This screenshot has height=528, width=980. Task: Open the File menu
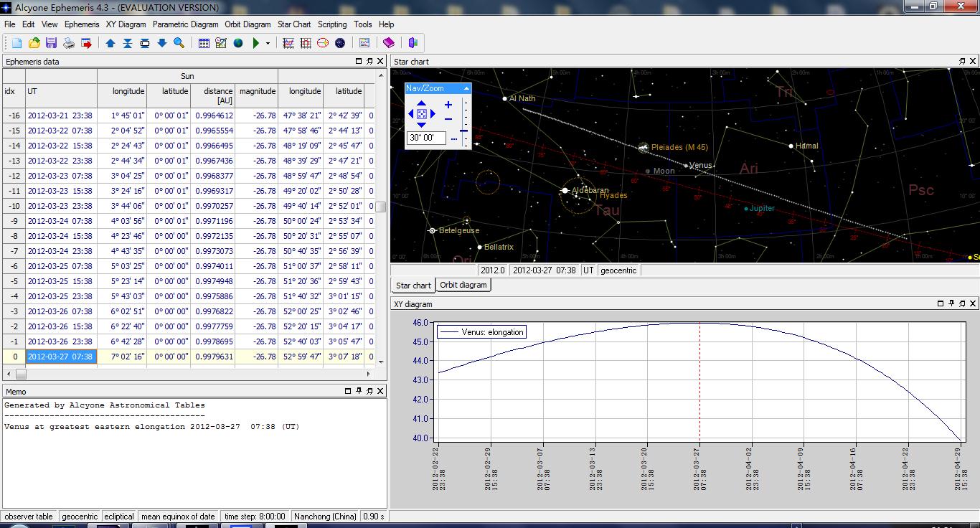tap(9, 24)
